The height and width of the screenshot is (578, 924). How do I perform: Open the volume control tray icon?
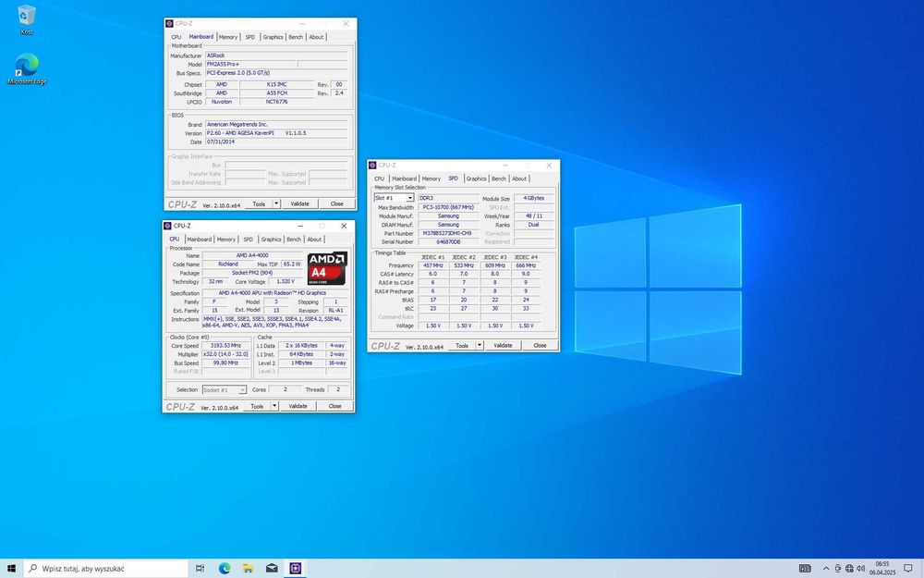[x=861, y=569]
